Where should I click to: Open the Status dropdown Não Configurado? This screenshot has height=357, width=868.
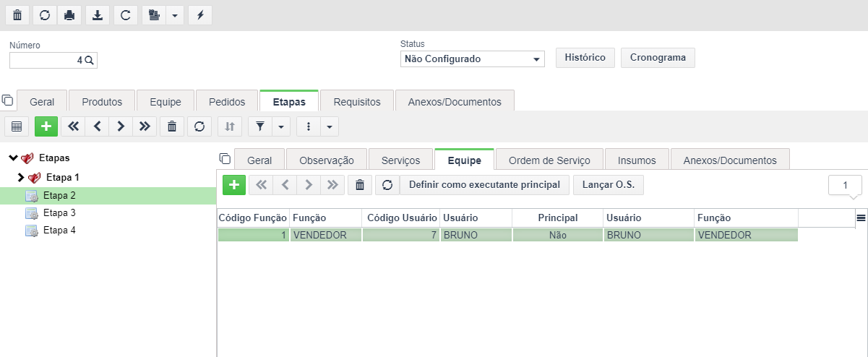click(x=473, y=59)
